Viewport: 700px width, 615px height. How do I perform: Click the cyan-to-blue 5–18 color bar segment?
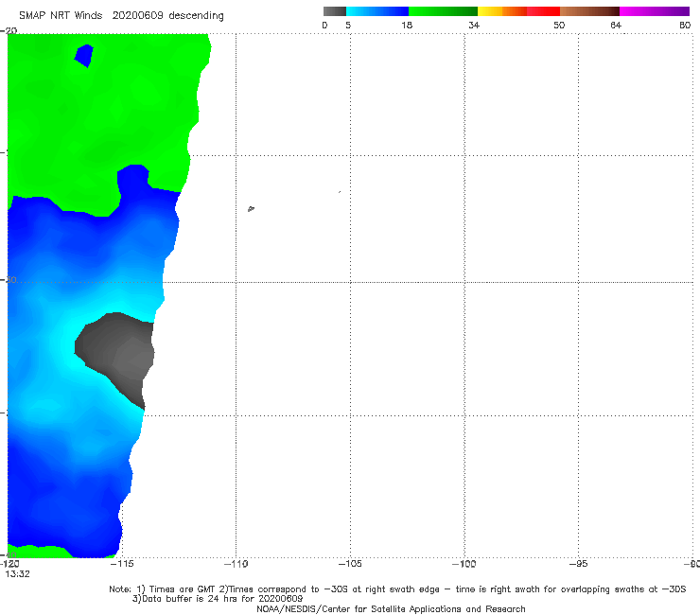377,11
